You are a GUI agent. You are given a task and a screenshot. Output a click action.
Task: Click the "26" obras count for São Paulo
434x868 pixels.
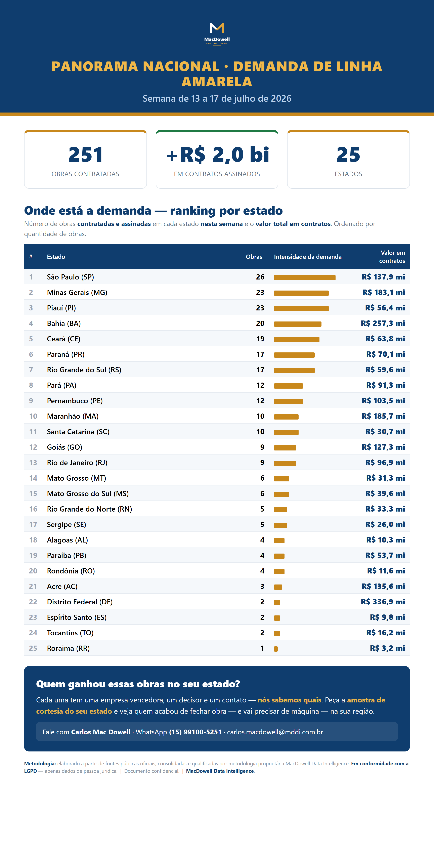[x=260, y=277]
